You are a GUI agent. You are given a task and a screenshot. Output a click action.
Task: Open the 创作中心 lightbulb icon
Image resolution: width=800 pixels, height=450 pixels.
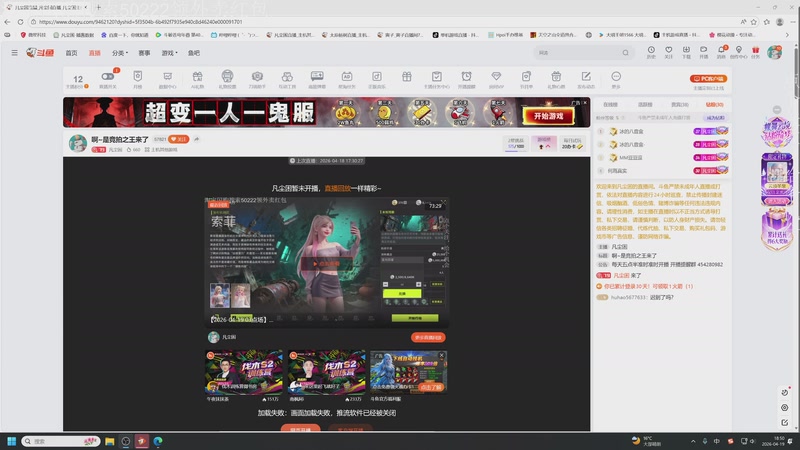tap(738, 50)
